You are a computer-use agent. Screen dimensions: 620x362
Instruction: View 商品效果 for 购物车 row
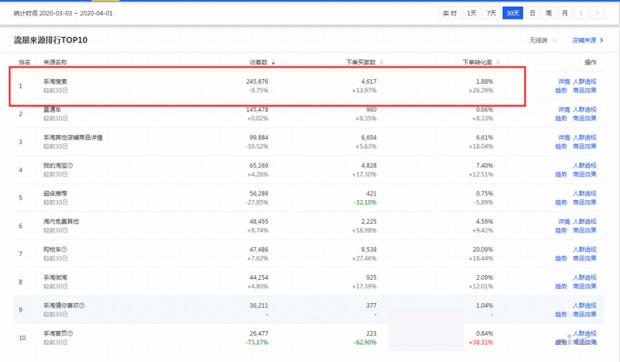[x=585, y=258]
